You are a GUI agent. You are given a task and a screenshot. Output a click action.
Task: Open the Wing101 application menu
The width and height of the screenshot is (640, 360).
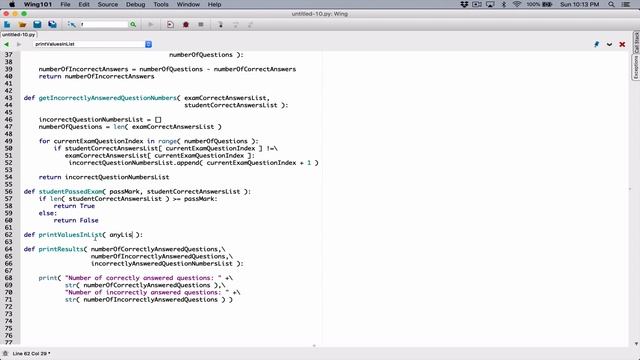coord(38,4)
